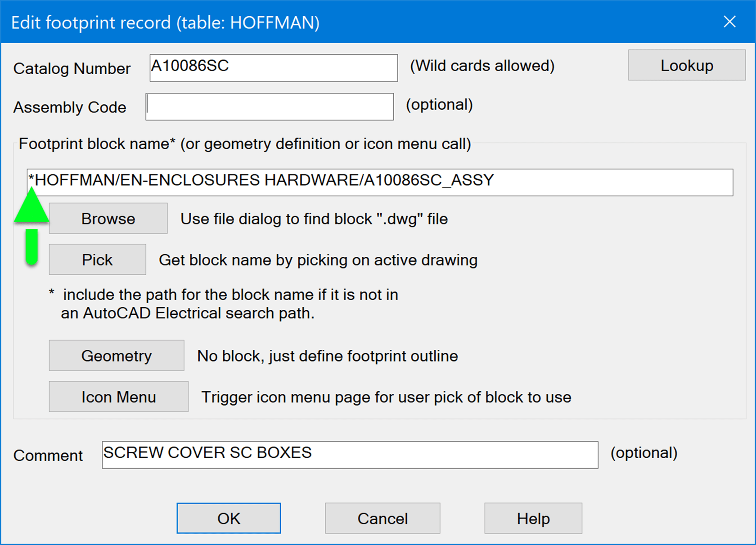The height and width of the screenshot is (545, 756).
Task: Click the 'Wild cards allowed' hint text
Action: [x=482, y=66]
